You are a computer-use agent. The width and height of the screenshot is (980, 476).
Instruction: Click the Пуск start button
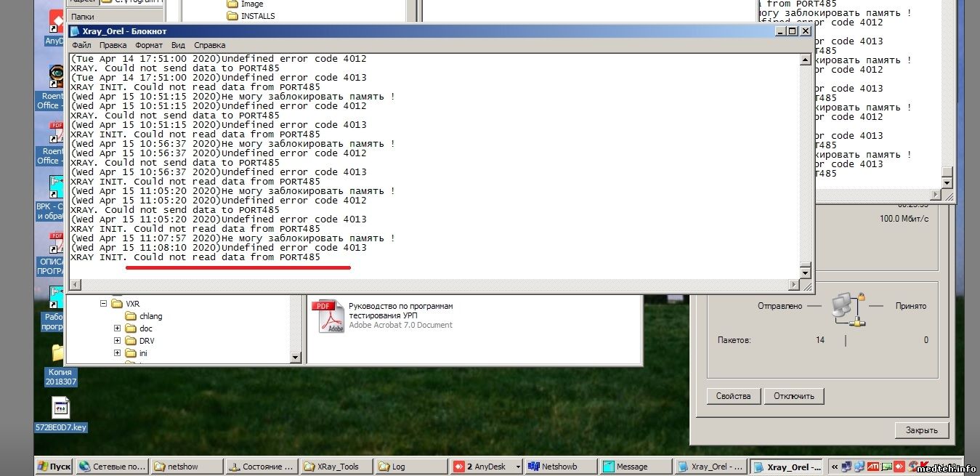click(x=54, y=467)
